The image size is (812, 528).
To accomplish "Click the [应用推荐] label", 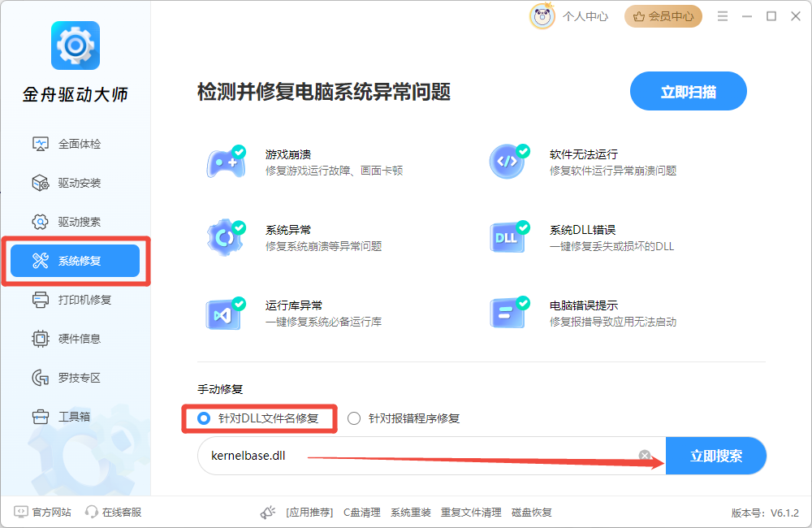I will (309, 513).
